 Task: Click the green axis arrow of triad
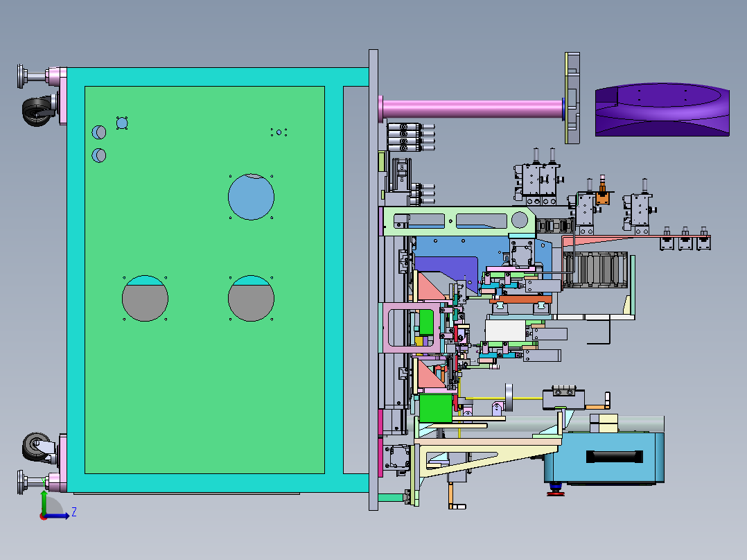coord(44,502)
